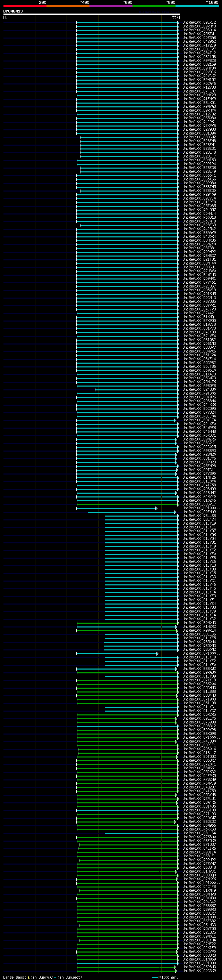Open hit UniRef100_Q84TL2
222x980 pixels.
(199, 53)
